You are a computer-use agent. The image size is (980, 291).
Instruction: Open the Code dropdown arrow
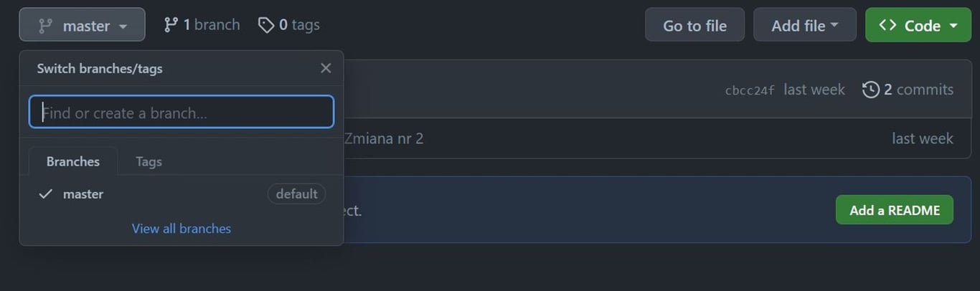point(953,26)
